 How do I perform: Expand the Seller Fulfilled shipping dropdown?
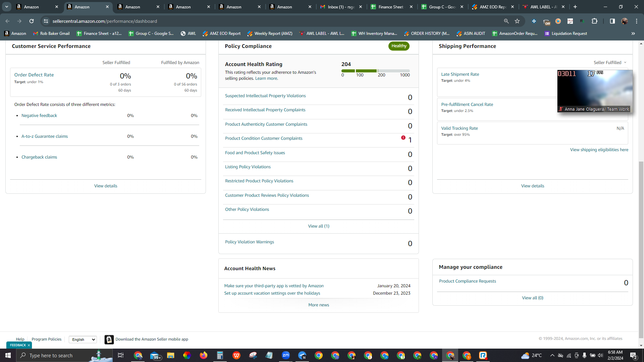coord(610,63)
